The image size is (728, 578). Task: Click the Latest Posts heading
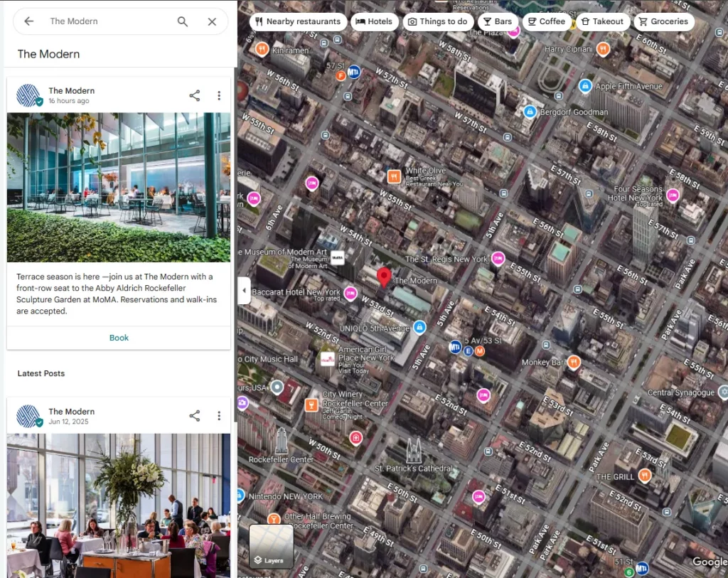click(x=41, y=373)
